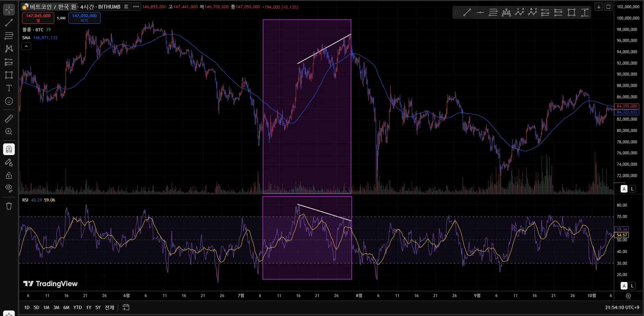Toggle log scale L on the price pane
Image resolution: width=644 pixels, height=316 pixels.
coord(632,189)
